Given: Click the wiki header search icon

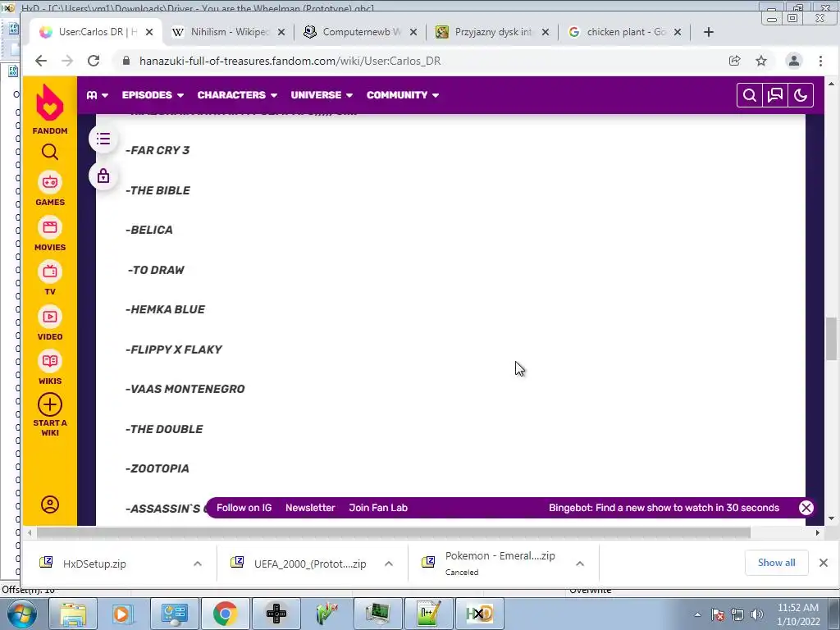Looking at the screenshot, I should coord(750,95).
